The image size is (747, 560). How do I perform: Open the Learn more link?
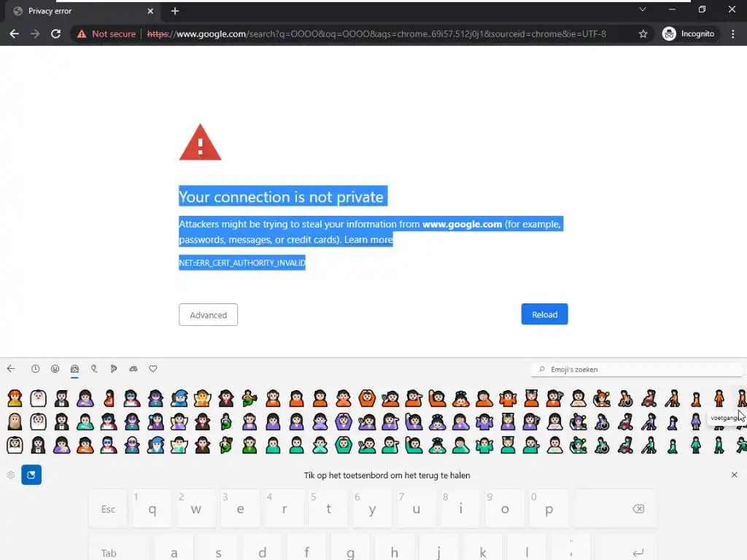tap(368, 239)
